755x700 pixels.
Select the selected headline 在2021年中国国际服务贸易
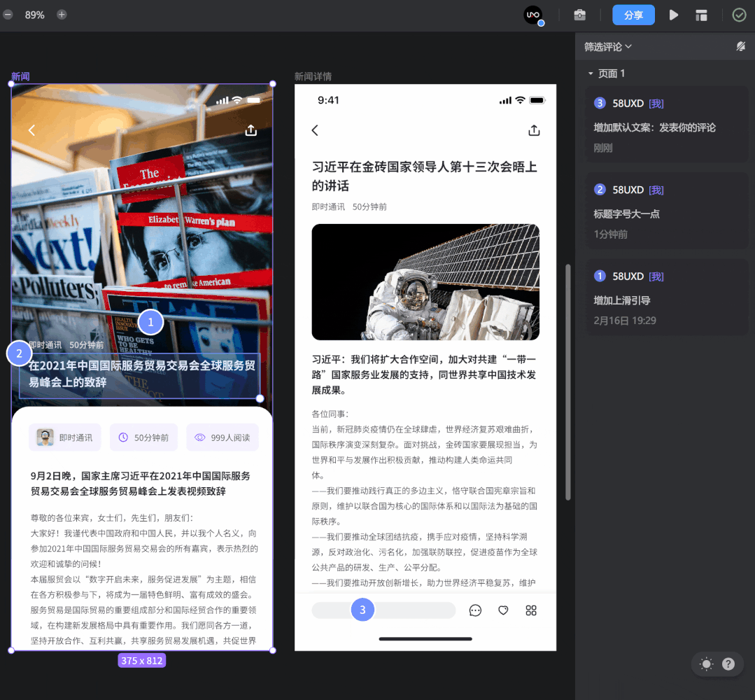(141, 374)
